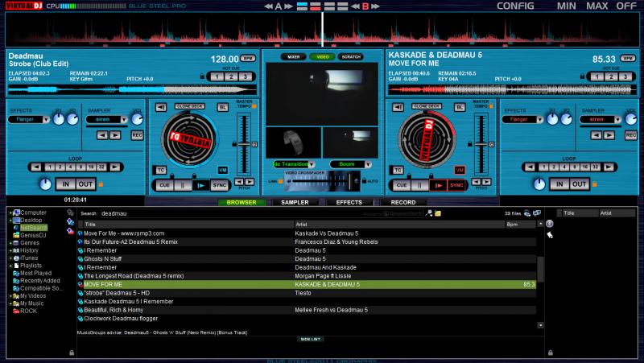Click loop halve arrow on left deck
The image size is (644, 363).
coord(35,167)
